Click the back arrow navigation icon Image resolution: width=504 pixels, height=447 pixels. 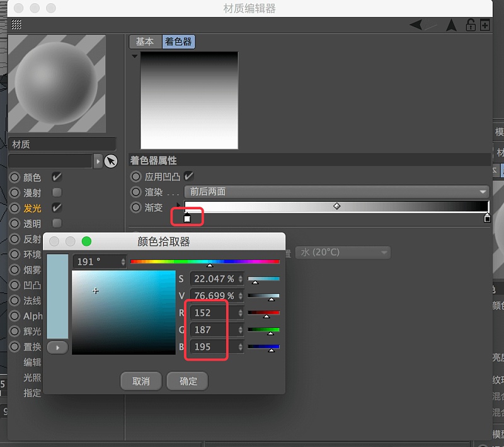coord(416,25)
